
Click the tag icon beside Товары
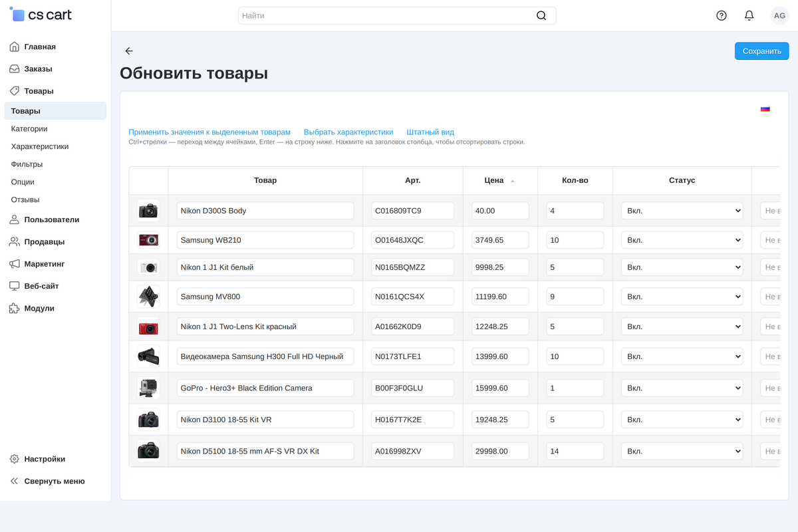(x=14, y=91)
